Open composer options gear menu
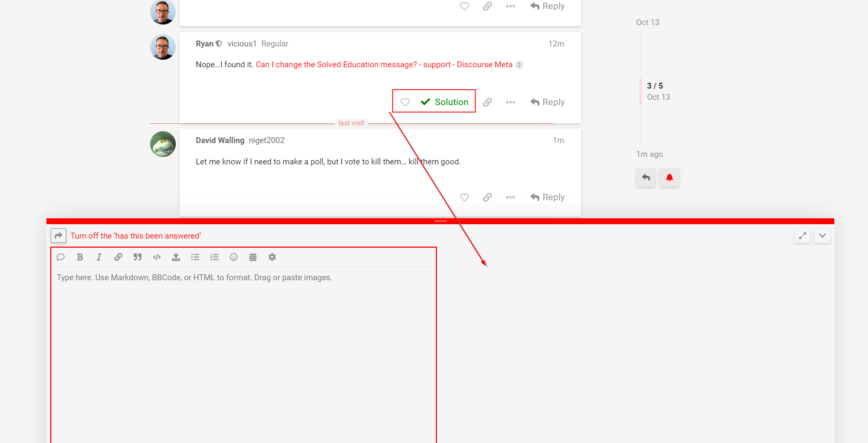This screenshot has height=443, width=868. (x=272, y=257)
